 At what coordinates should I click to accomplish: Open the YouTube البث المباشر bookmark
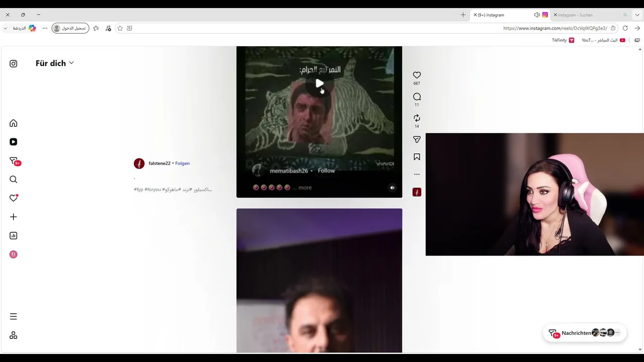click(x=603, y=40)
